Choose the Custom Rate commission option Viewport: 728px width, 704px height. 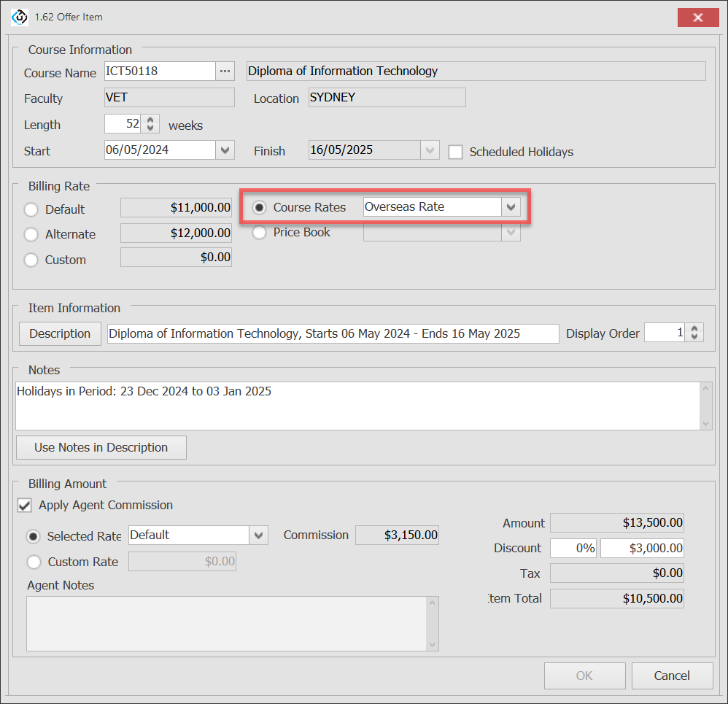click(34, 562)
